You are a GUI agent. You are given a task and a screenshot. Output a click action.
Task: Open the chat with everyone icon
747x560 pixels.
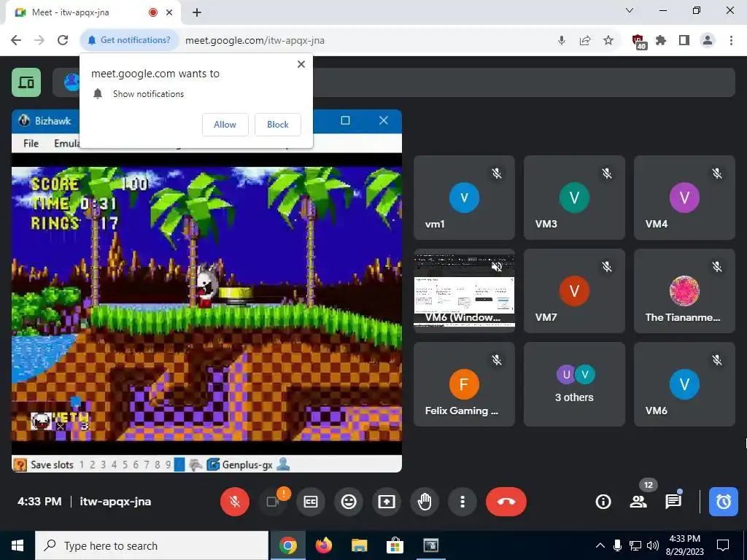point(673,502)
